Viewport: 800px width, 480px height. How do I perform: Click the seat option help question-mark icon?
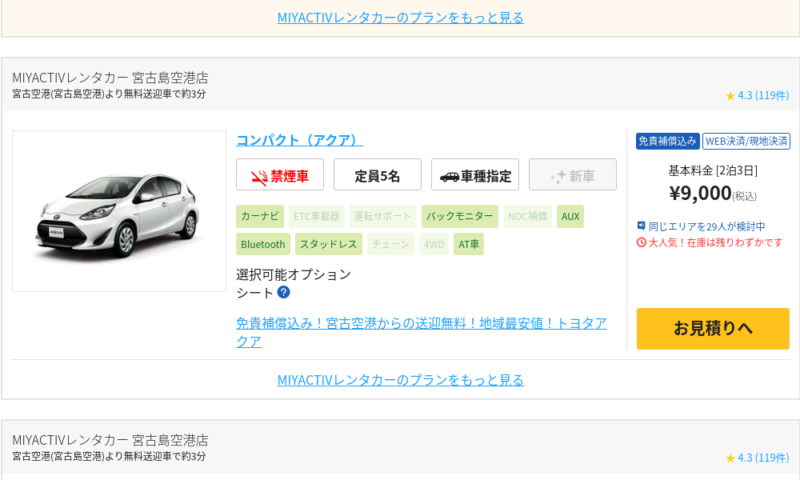pyautogui.click(x=284, y=292)
